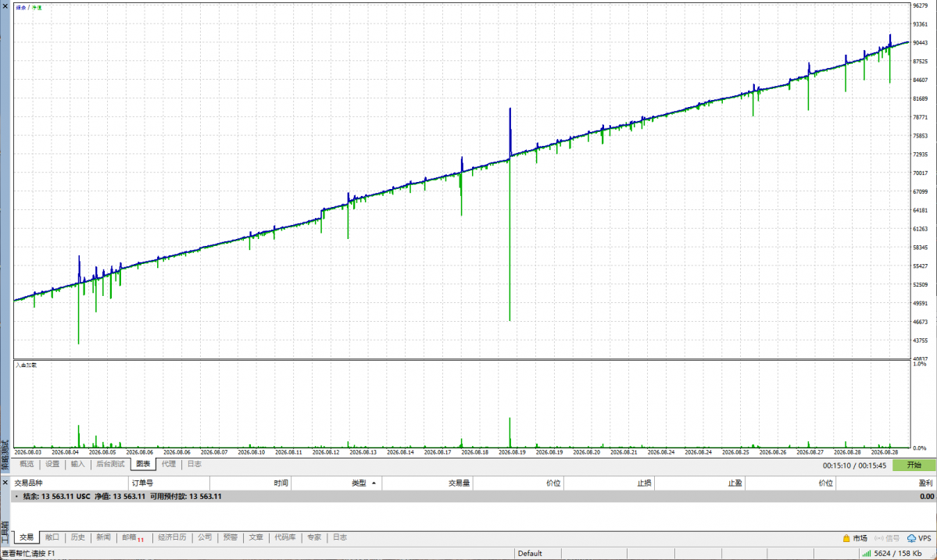Sort by the 止盈 column header
This screenshot has height=560, width=937.
(x=699, y=483)
